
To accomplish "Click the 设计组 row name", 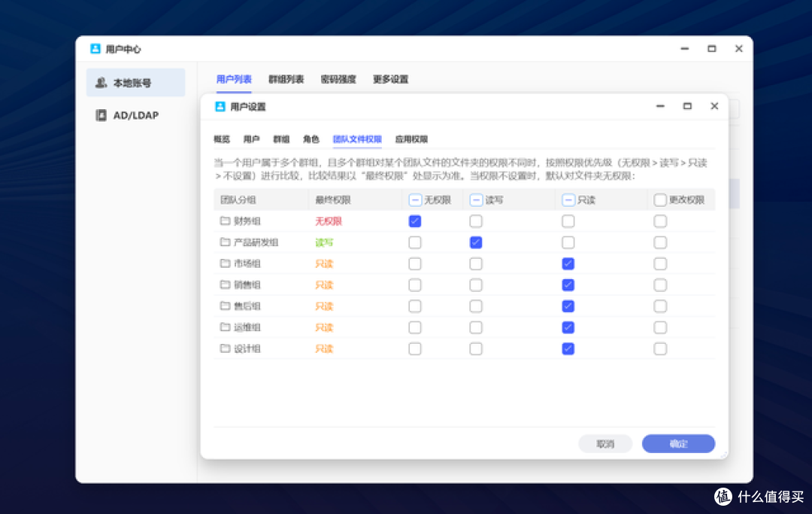I will tap(247, 348).
